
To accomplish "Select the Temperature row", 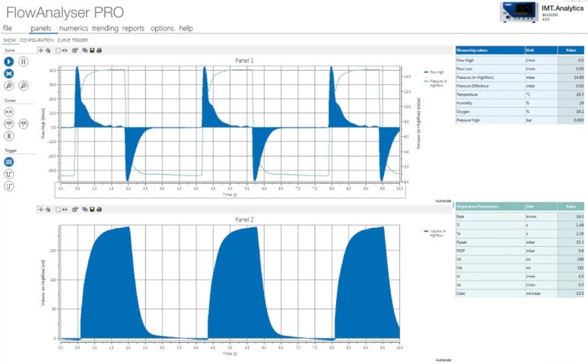I will [x=520, y=94].
